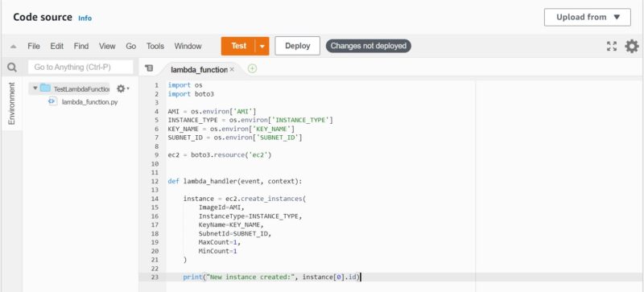Collapse menu bar with up arrow
Viewport: 644px width, 292px height.
pos(13,47)
